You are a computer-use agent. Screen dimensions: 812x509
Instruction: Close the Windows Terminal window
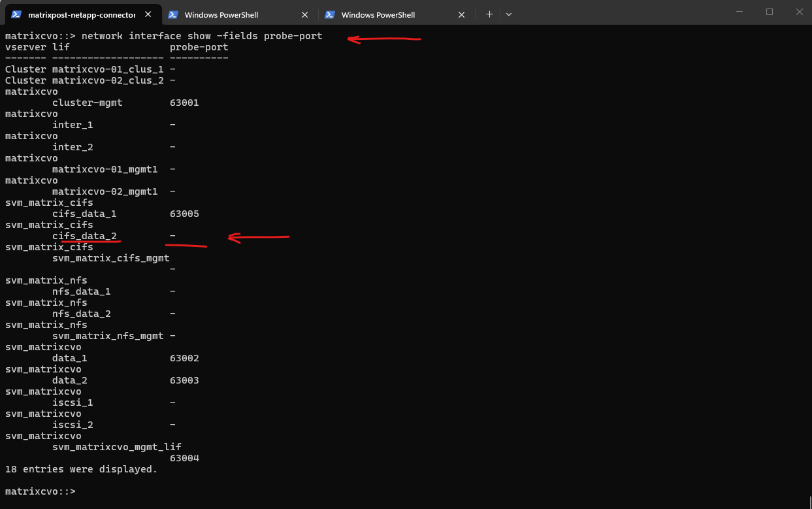point(798,12)
